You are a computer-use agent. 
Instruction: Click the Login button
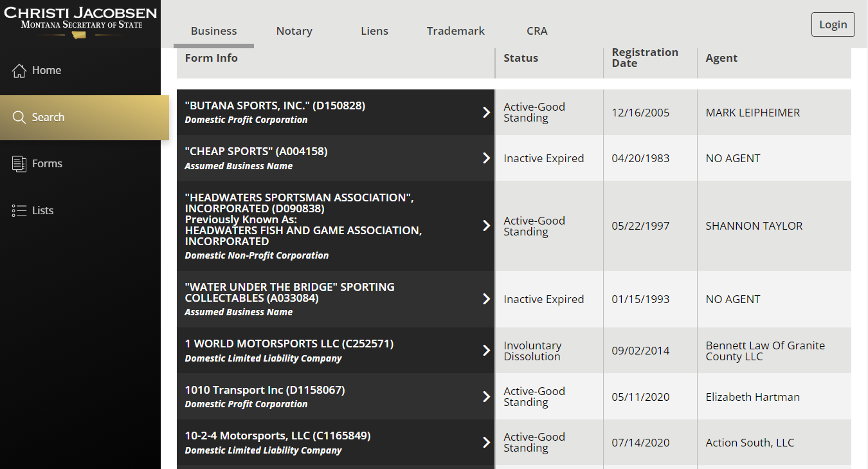(833, 24)
